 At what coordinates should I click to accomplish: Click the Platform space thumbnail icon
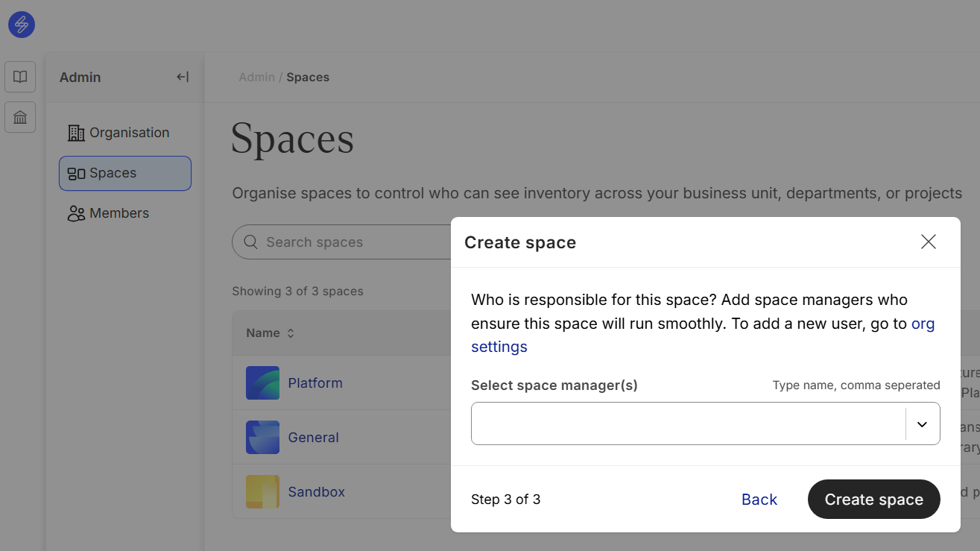(x=262, y=382)
